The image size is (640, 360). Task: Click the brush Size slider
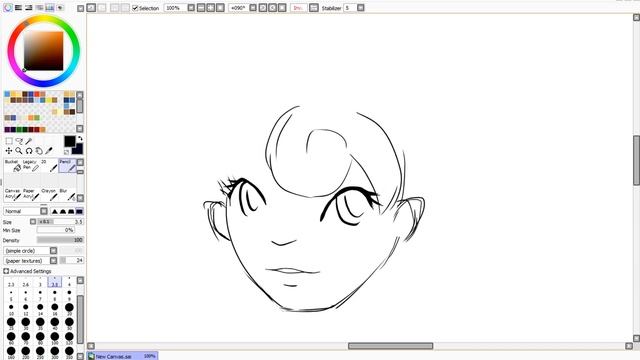click(x=60, y=222)
